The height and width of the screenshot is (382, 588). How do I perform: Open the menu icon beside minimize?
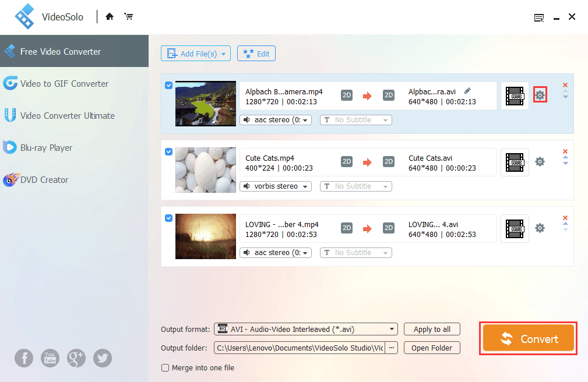coord(539,17)
